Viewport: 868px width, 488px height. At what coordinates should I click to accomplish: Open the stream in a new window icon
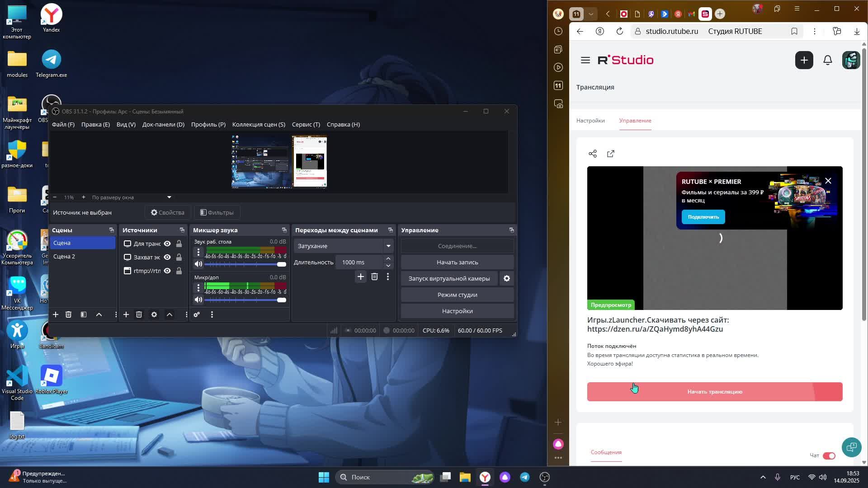coord(611,154)
